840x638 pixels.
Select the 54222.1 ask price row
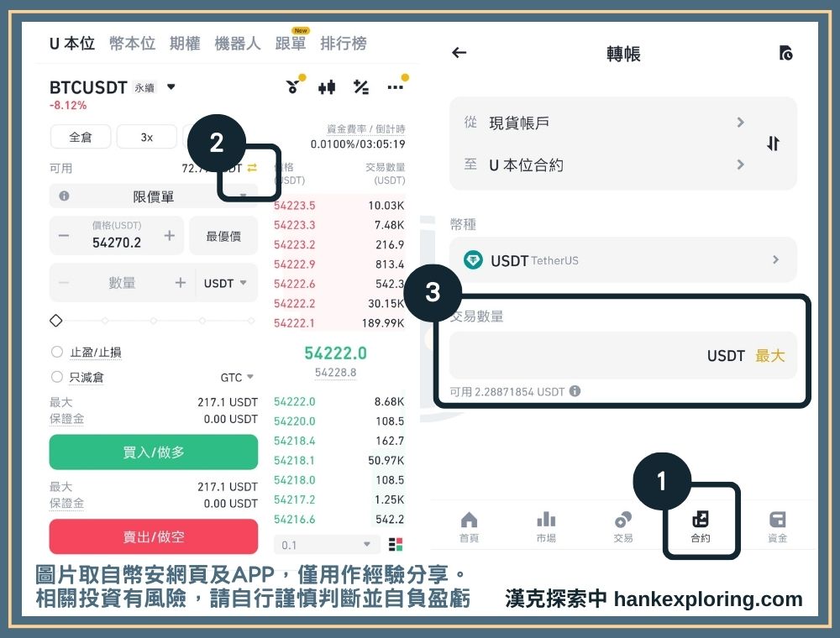tap(339, 323)
